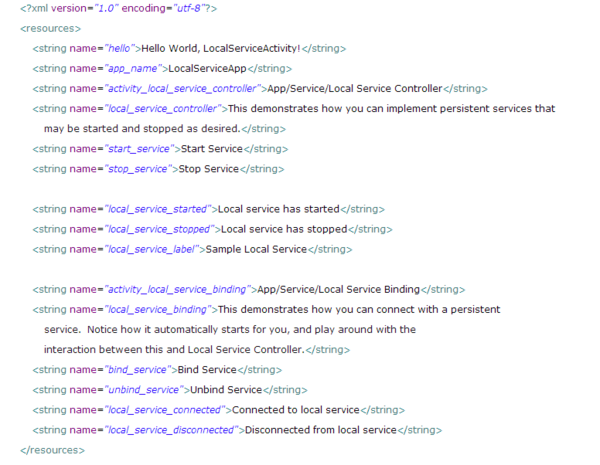This screenshot has width=600, height=465.
Task: Click the text "LocalServiceApp"
Action: pos(207,69)
